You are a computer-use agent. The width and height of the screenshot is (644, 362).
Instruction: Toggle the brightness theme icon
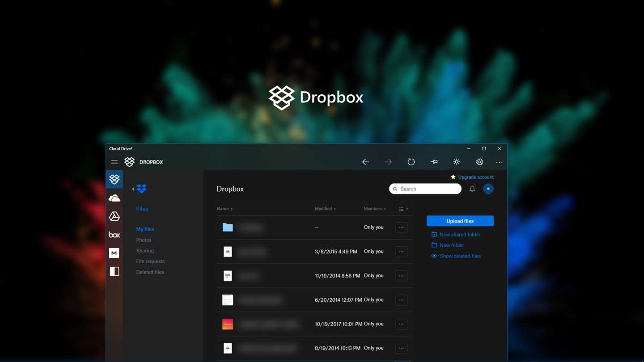457,162
